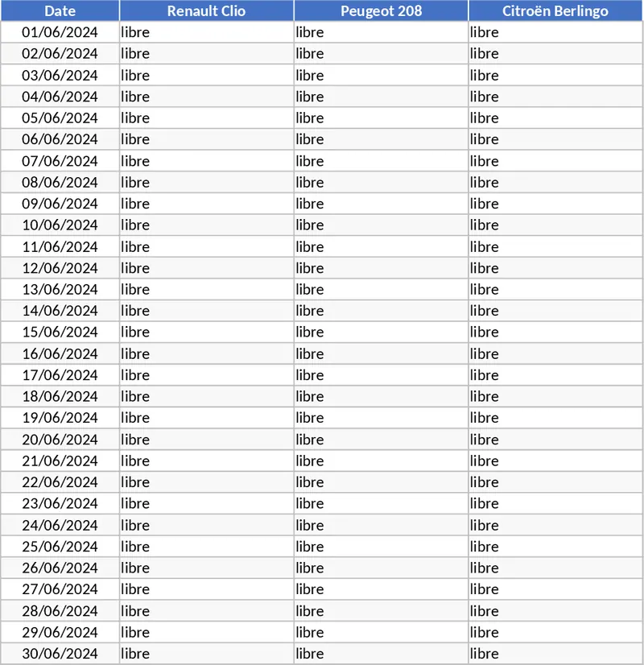Click Citroën Berlingo status on 14/06/2024
This screenshot has height=665, width=644.
coord(555,310)
